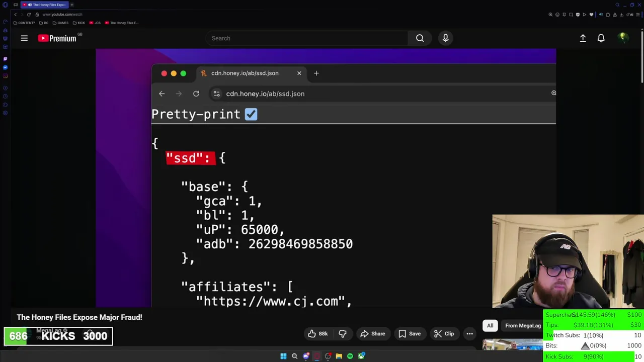Open File Explorer from the taskbar

tap(339, 356)
